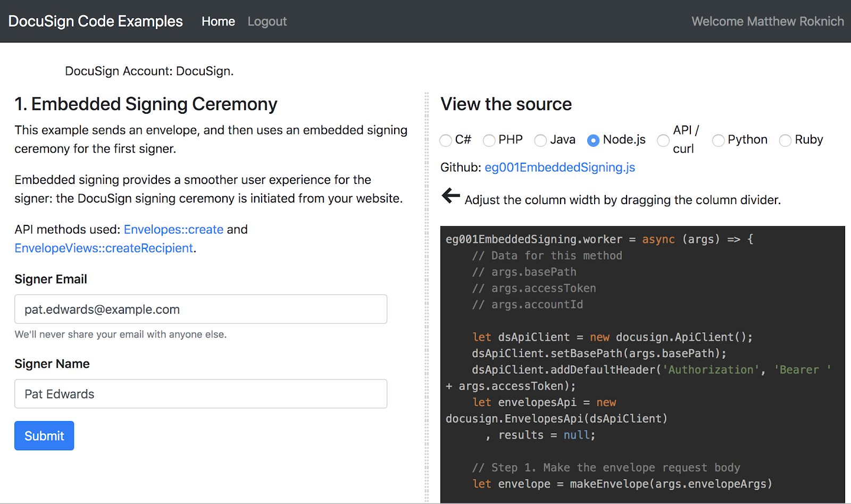Go to Home in navigation bar

218,21
